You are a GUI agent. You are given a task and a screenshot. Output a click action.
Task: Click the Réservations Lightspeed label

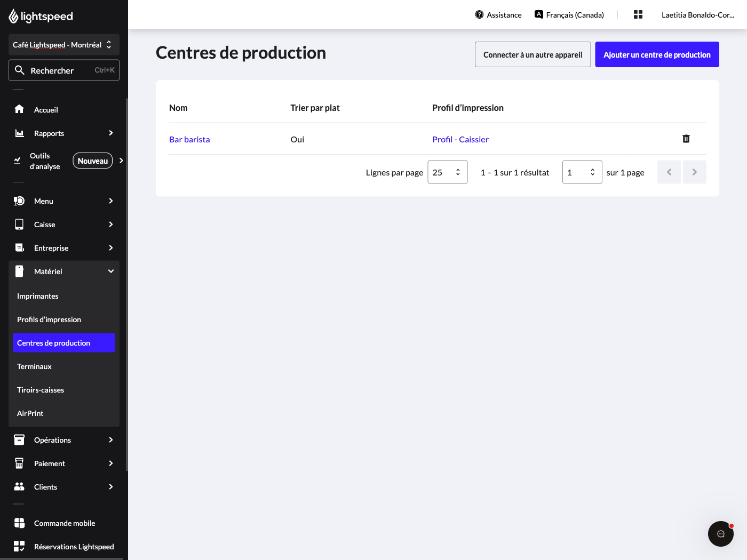coord(74,547)
